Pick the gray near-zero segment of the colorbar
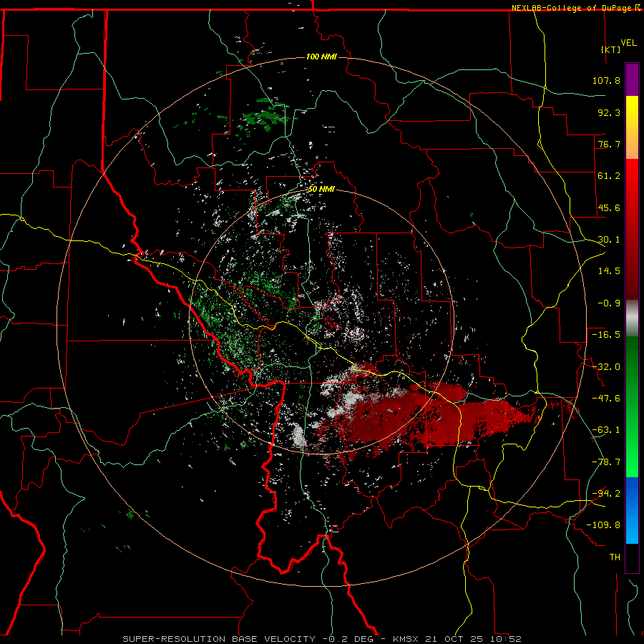The height and width of the screenshot is (644, 644). click(632, 318)
